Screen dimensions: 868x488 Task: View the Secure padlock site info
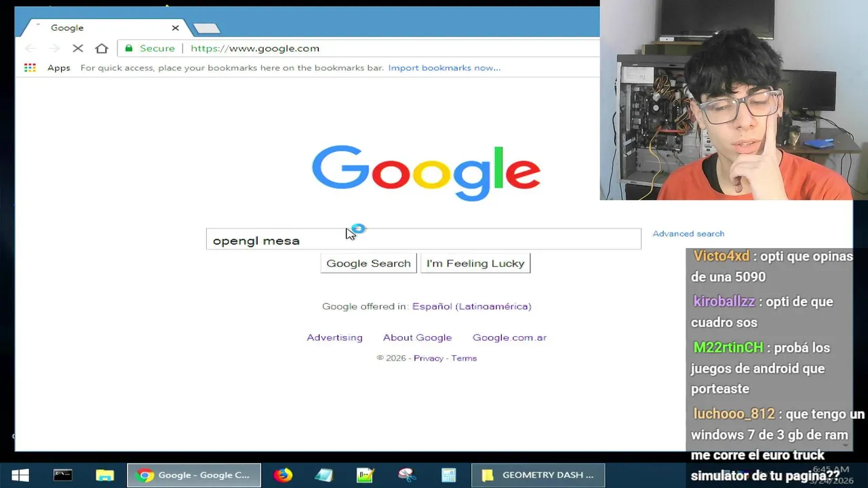coord(151,48)
